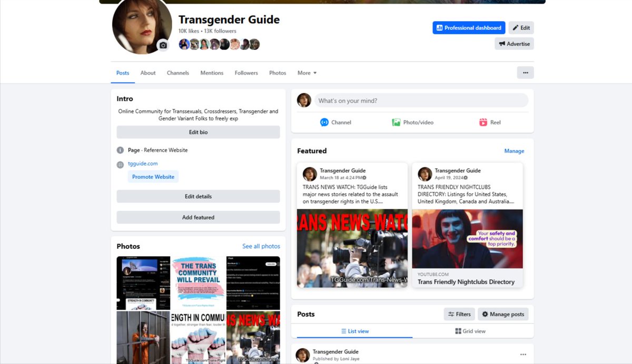Open The Trans Community Will Prevail photo
Screen dimensions: 632x364
198,283
